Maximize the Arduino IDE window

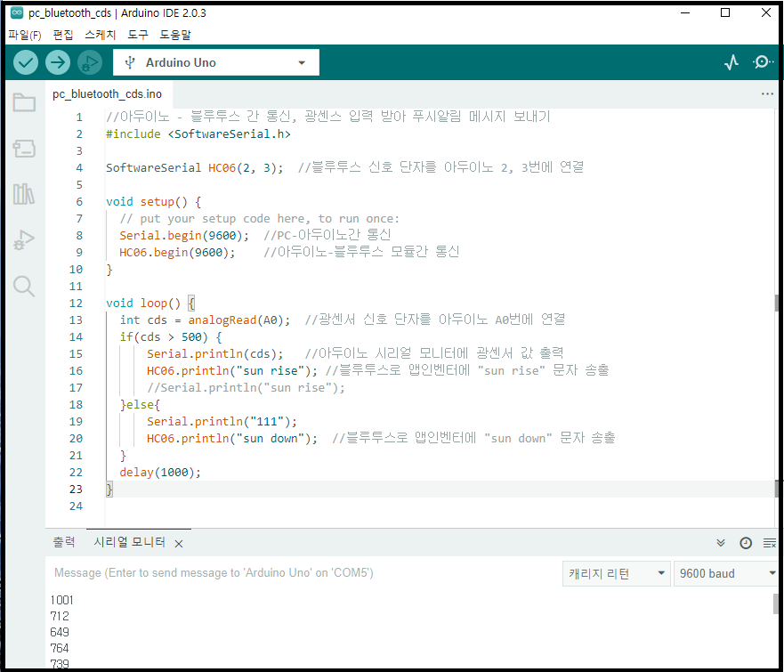click(725, 13)
